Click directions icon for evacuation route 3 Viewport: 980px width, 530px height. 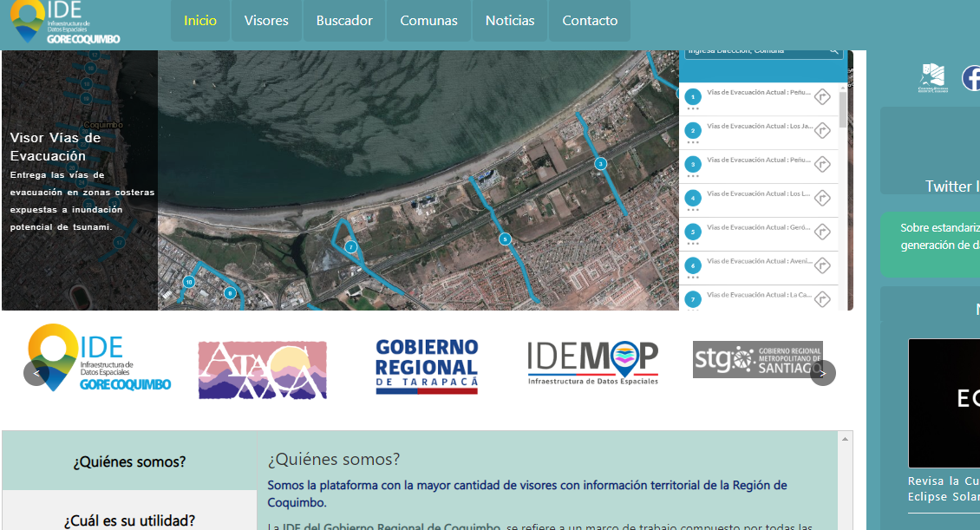[x=822, y=164]
